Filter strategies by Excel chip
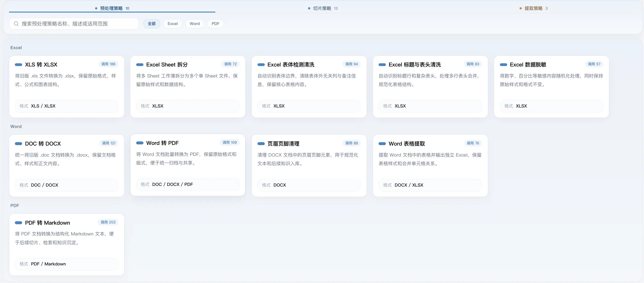644x283 pixels. (x=172, y=24)
